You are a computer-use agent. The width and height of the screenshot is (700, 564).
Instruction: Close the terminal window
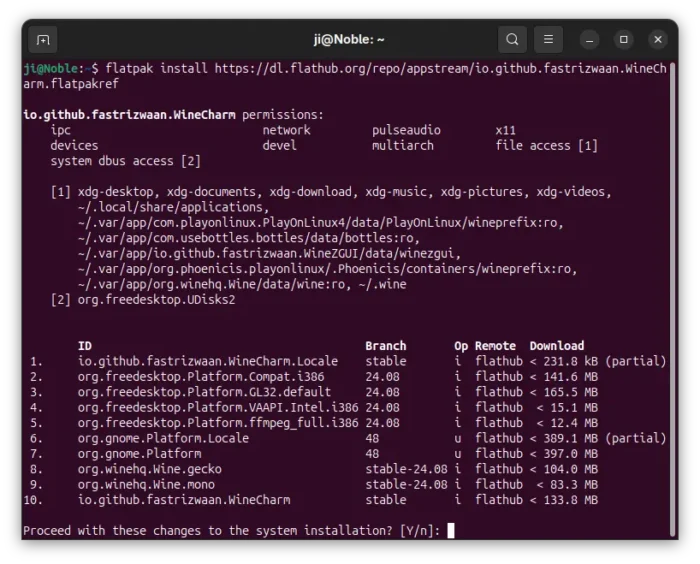point(657,40)
